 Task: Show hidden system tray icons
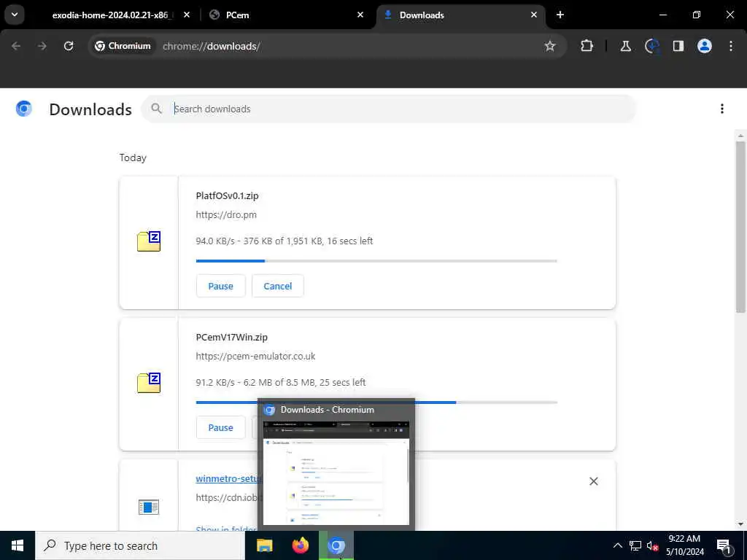617,545
